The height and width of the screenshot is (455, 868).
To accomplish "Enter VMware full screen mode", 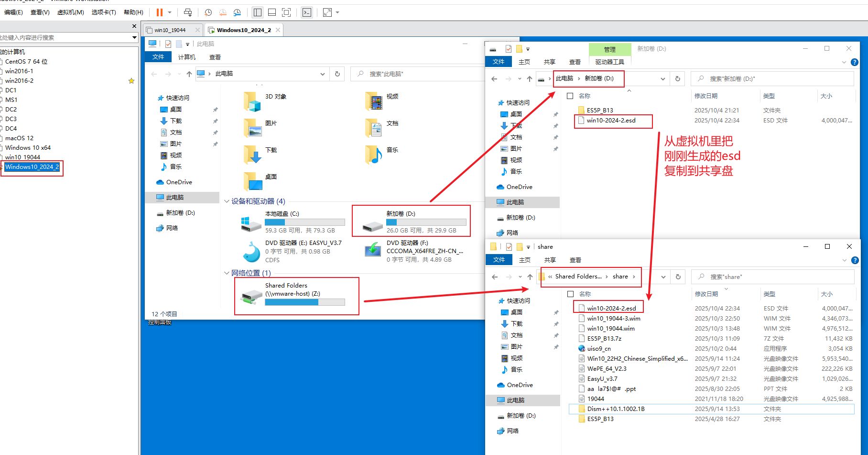I will tap(286, 12).
